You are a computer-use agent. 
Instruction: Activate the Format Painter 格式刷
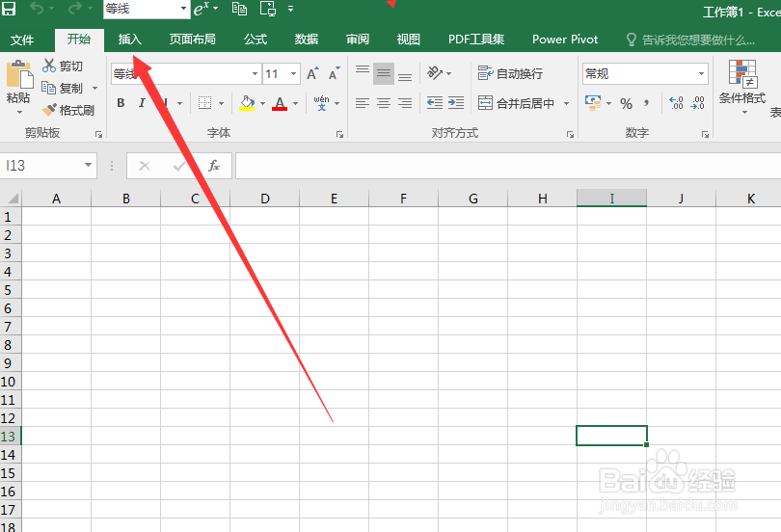click(x=67, y=110)
